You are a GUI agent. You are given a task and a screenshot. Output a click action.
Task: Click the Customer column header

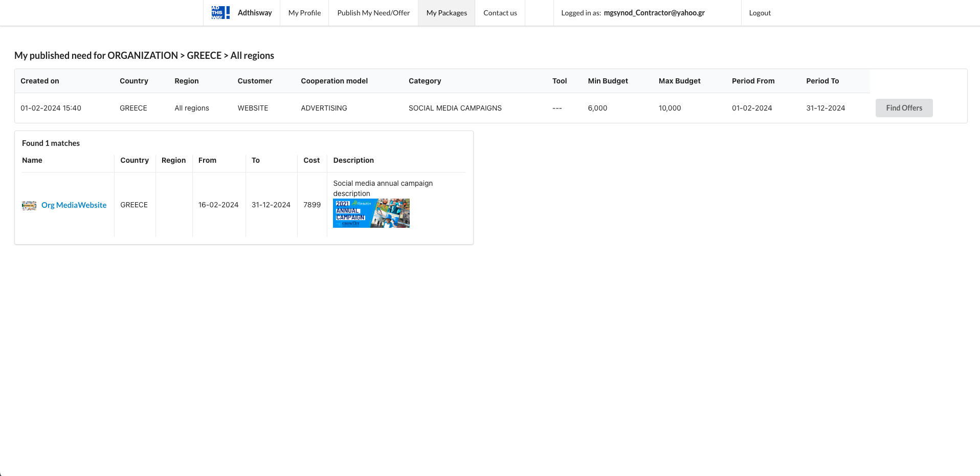(x=255, y=81)
